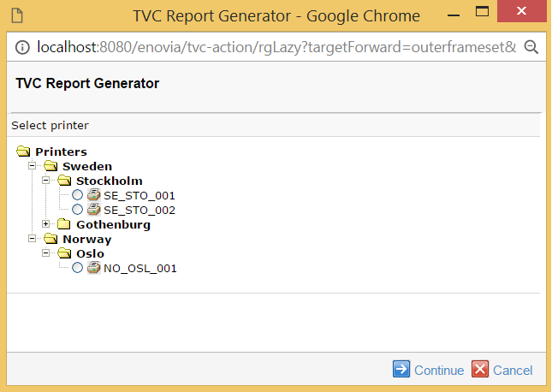Expand the Gothenburg tree node
Viewport: 552px width, 392px height.
46,224
